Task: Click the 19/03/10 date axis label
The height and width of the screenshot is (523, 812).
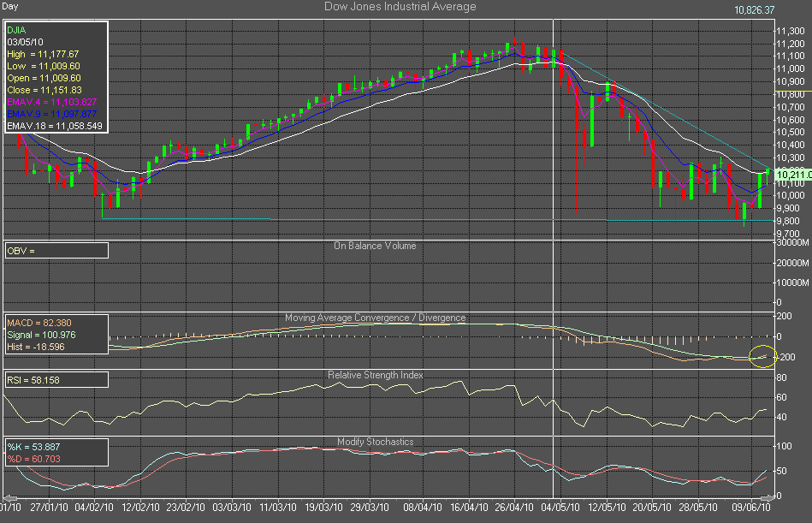Action: pos(323,508)
